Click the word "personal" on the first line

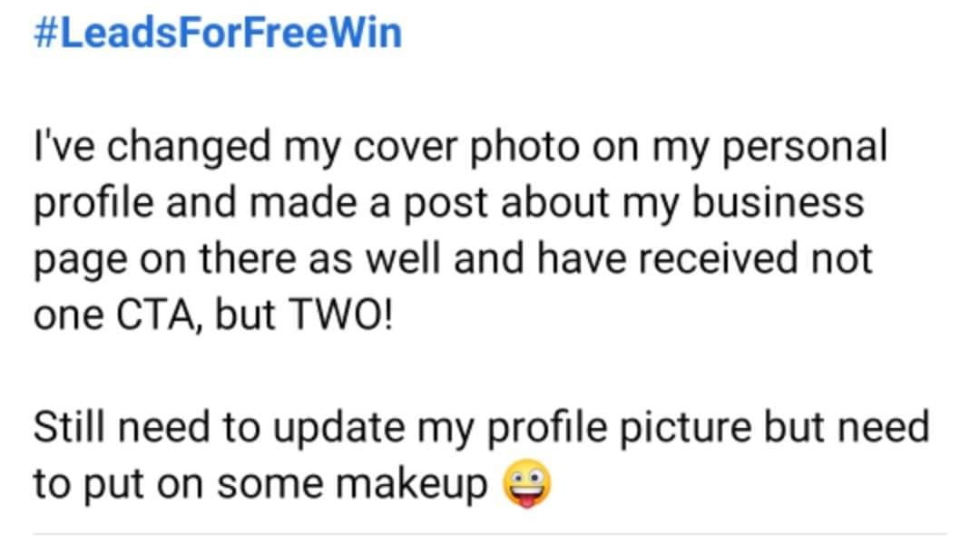click(804, 148)
